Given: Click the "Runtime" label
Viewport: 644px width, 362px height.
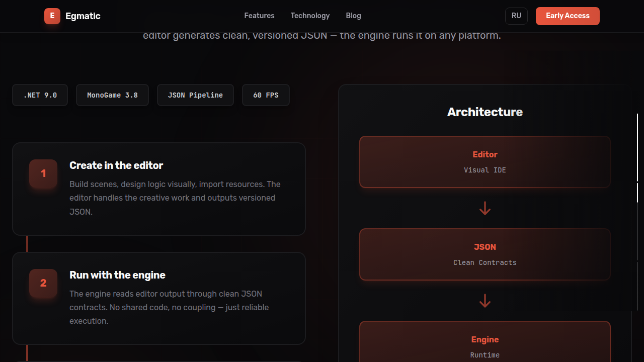Looking at the screenshot, I should click(x=485, y=355).
